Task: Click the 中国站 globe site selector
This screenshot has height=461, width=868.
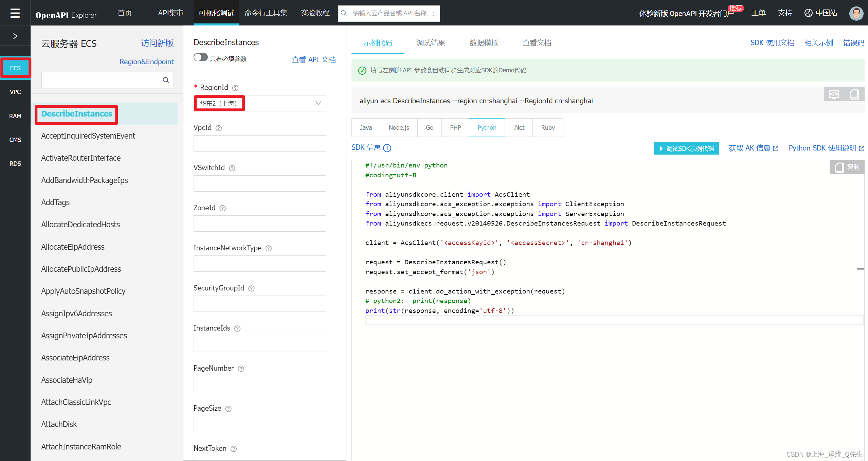Action: click(820, 13)
